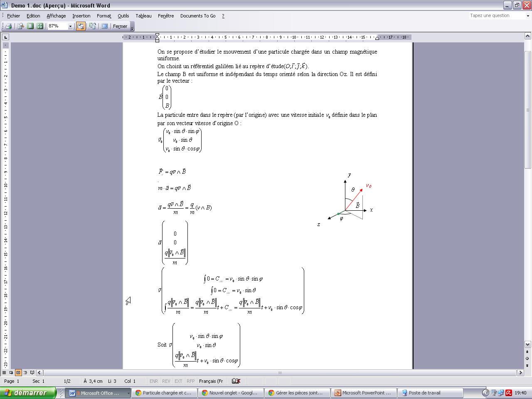The height and width of the screenshot is (399, 532).
Task: Toggle ENR macro recording indicator
Action: tap(153, 381)
